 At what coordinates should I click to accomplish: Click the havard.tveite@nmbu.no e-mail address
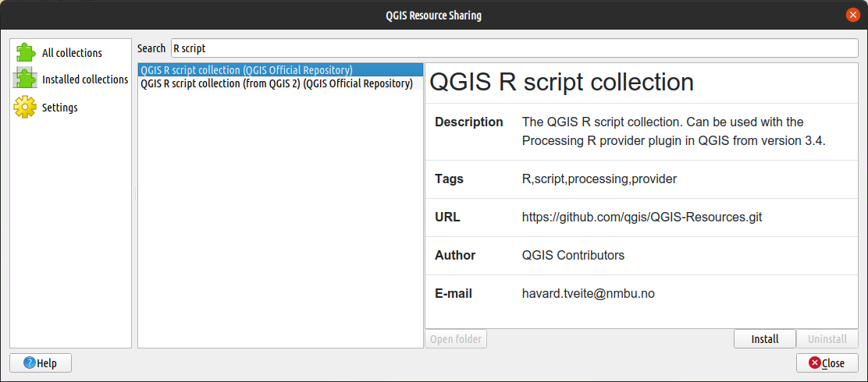[589, 294]
